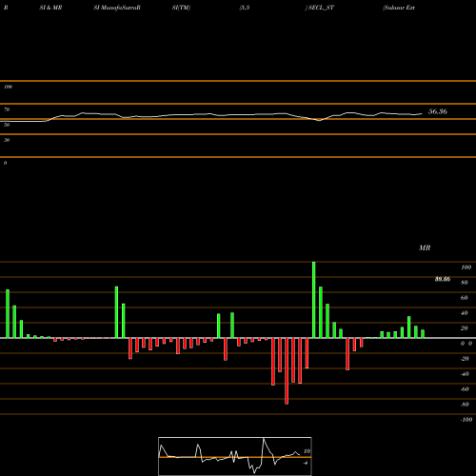Click the 100 label on RSI axis
476x476 pixels.
click(8, 87)
